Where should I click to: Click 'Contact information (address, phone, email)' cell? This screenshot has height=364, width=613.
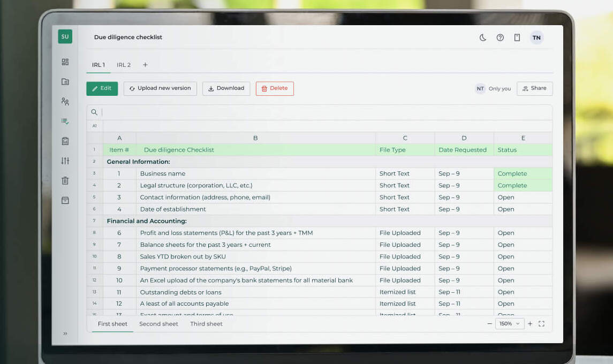click(256, 198)
